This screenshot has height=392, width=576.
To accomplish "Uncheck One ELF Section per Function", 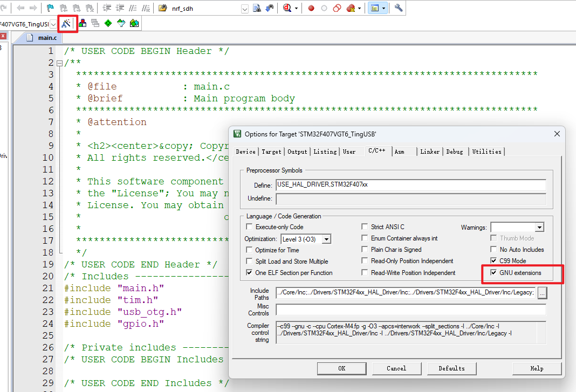I will coord(249,273).
